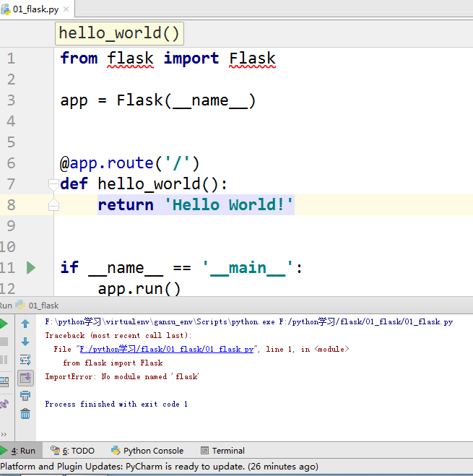Click line number 5 in the gutter

pos(11,142)
